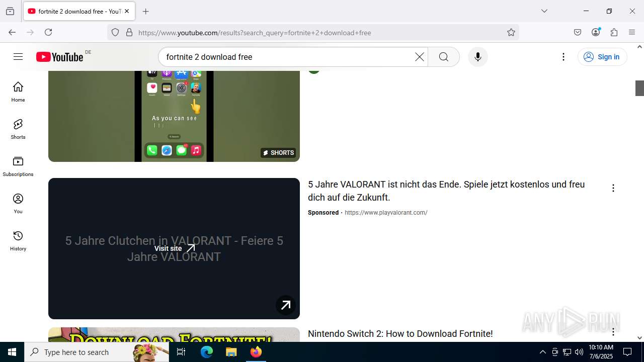Open YouTube settings three-dot menu
The image size is (644, 362).
(x=563, y=57)
